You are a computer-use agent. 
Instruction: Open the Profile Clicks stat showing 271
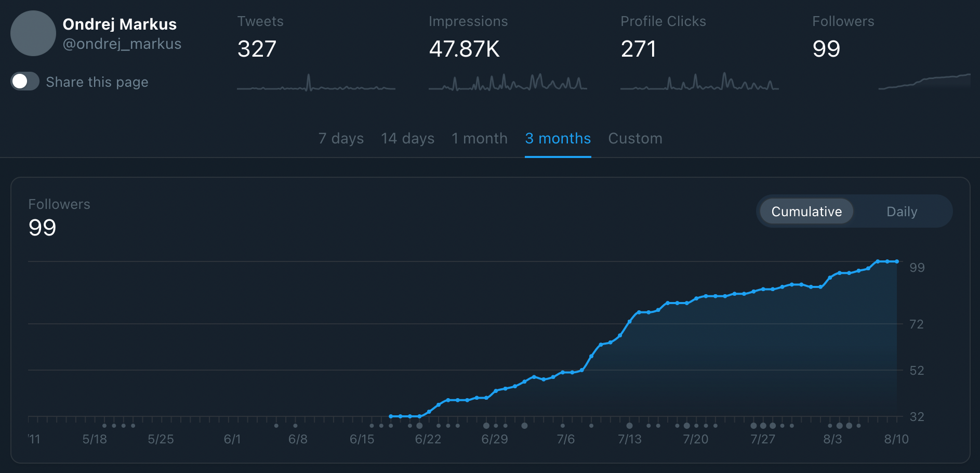(x=639, y=49)
